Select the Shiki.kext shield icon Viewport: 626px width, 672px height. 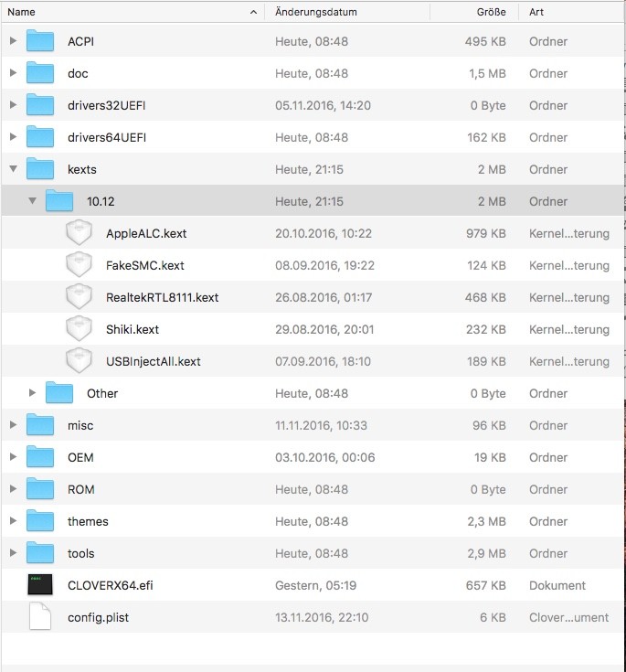[x=80, y=330]
